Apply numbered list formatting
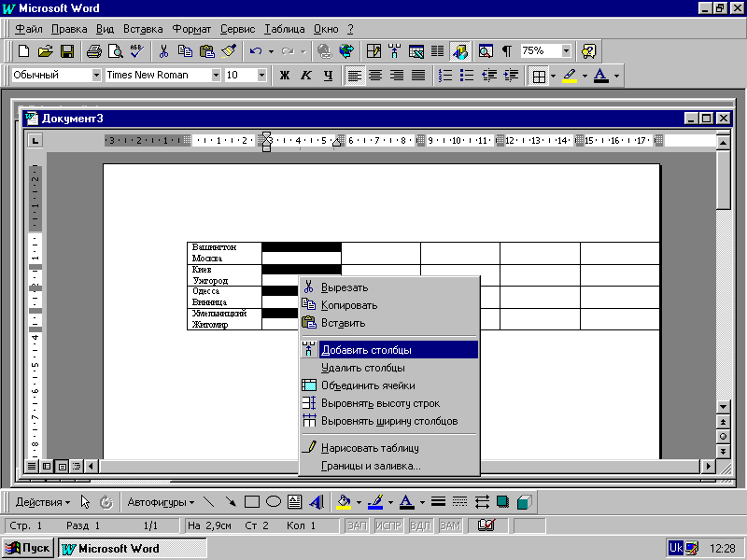747x560 pixels. click(445, 76)
